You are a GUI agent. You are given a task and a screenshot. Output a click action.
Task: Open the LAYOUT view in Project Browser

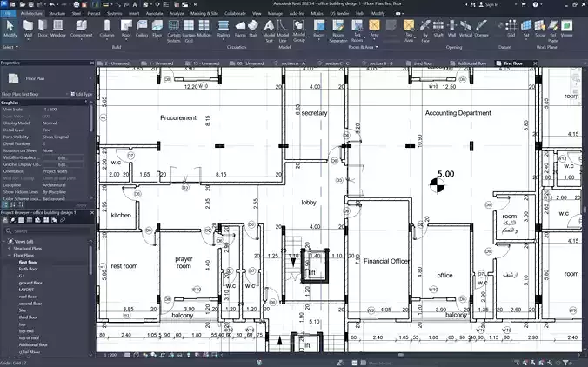point(26,290)
